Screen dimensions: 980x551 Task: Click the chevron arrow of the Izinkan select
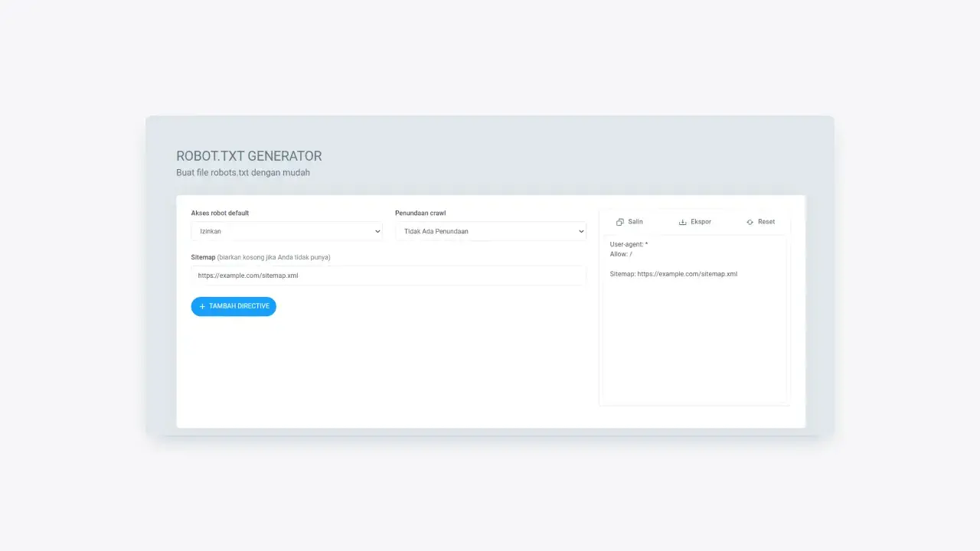tap(377, 231)
